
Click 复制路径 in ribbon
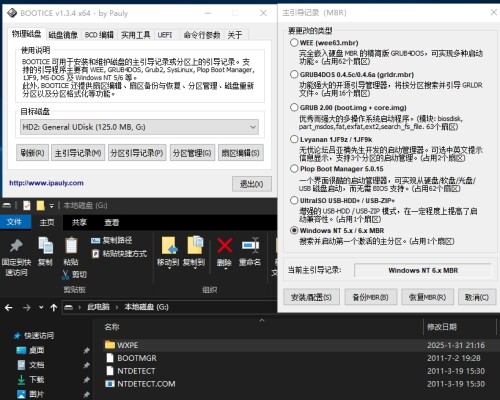pyautogui.click(x=112, y=240)
